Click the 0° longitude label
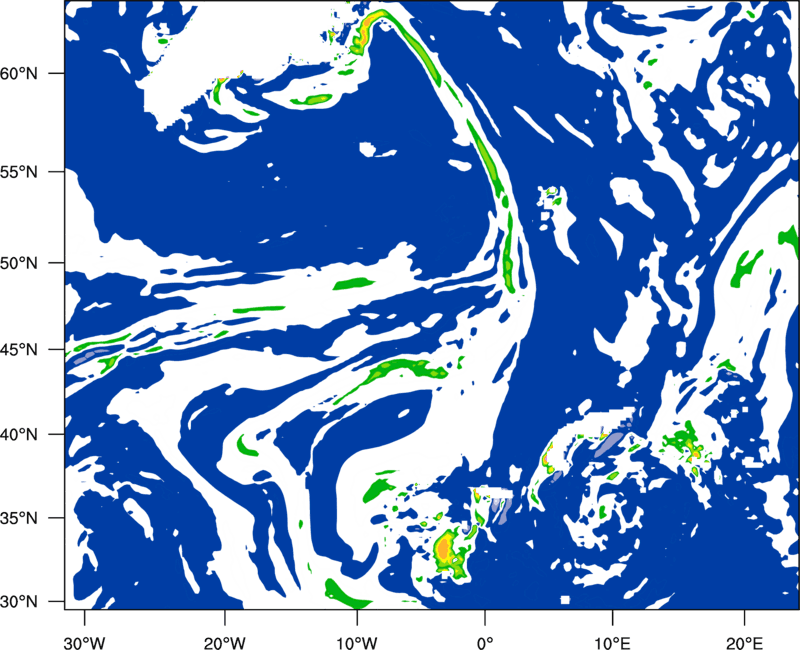 tap(485, 643)
